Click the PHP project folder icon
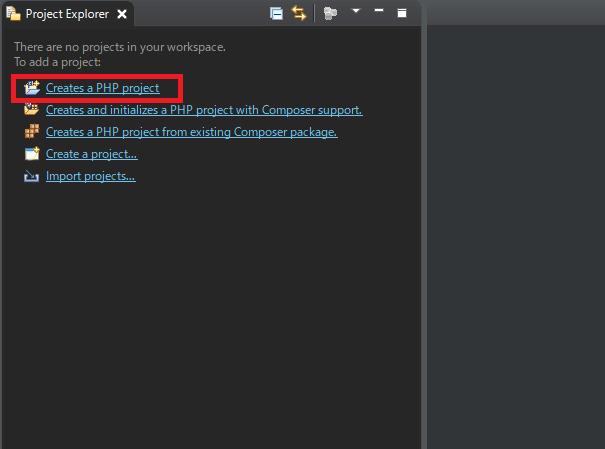605x449 pixels. pyautogui.click(x=31, y=88)
